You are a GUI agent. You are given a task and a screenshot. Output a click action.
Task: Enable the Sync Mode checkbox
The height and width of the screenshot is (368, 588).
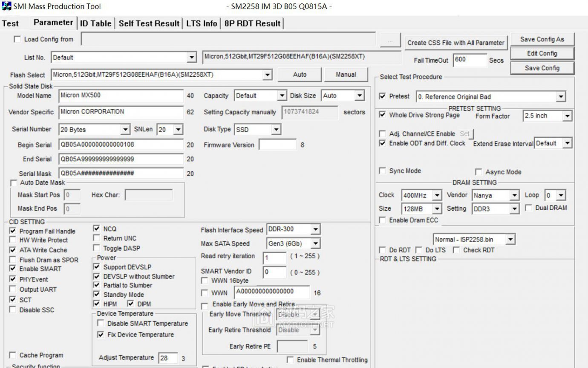click(383, 171)
